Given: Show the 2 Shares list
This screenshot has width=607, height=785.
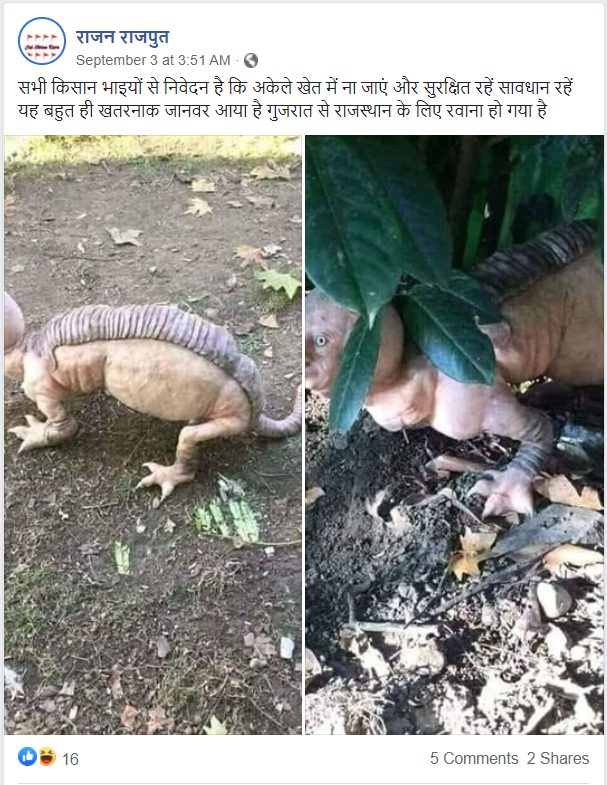Looking at the screenshot, I should [x=558, y=758].
